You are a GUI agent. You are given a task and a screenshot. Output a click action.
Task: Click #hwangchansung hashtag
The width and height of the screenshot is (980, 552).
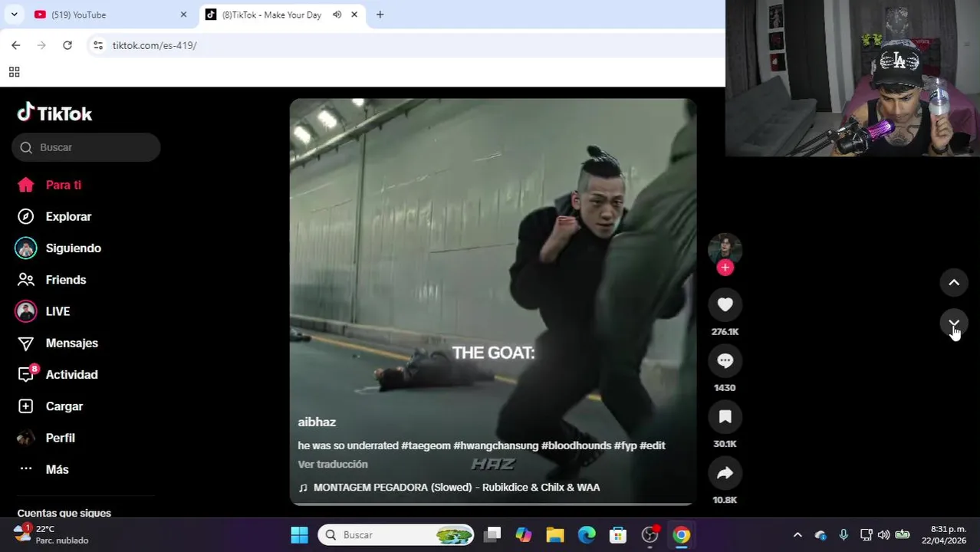[495, 445]
